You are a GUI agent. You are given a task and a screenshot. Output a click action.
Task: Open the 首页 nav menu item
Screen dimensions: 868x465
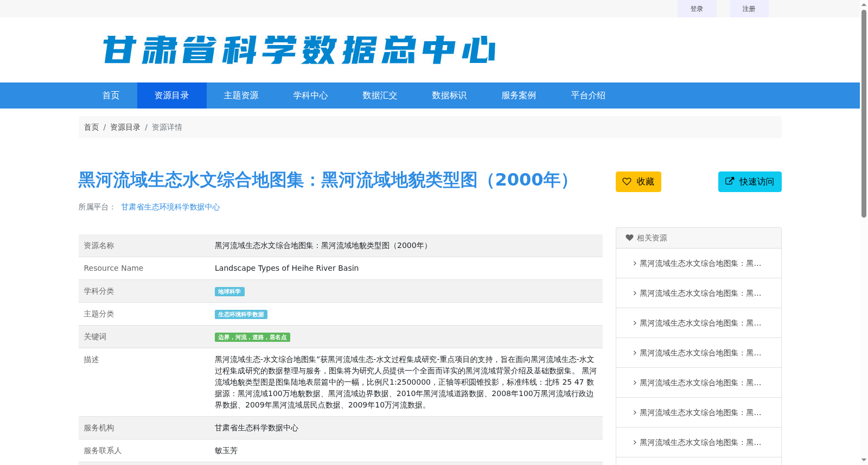click(x=111, y=95)
